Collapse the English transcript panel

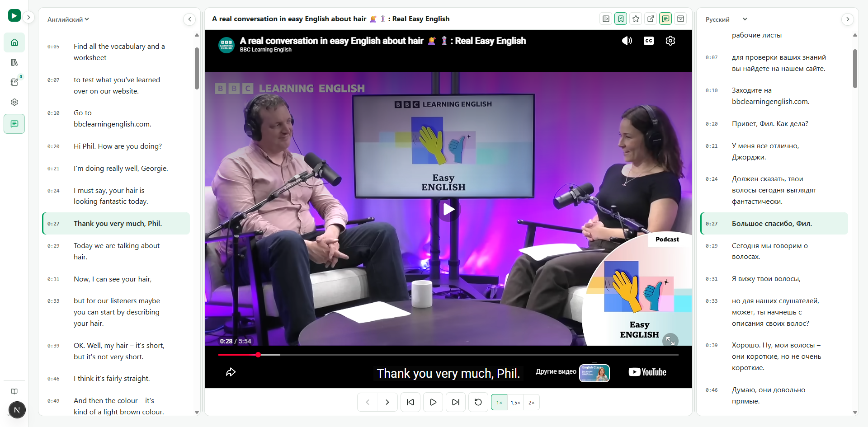[189, 19]
